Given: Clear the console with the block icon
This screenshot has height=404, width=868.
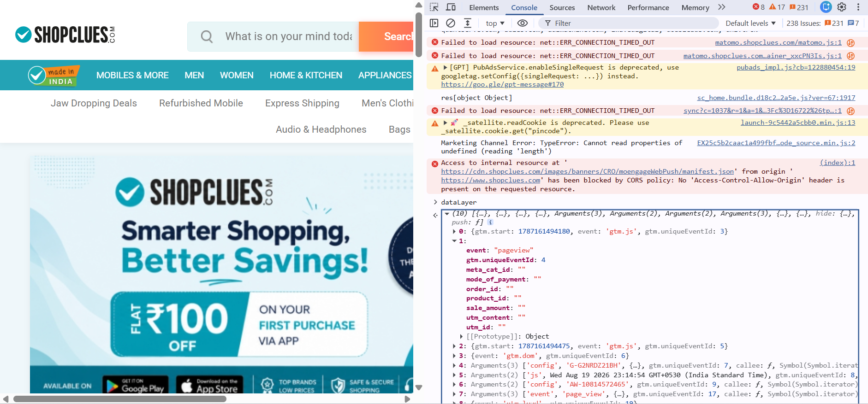Looking at the screenshot, I should tap(451, 23).
